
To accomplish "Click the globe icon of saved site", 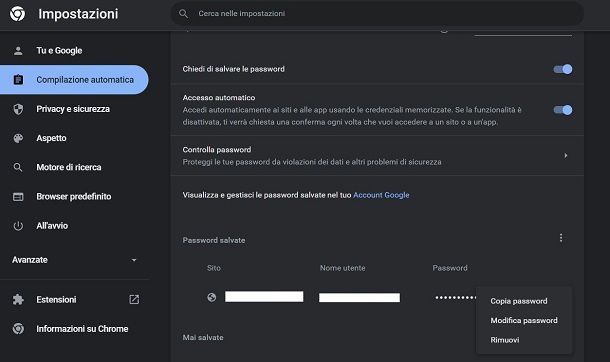I will [212, 297].
